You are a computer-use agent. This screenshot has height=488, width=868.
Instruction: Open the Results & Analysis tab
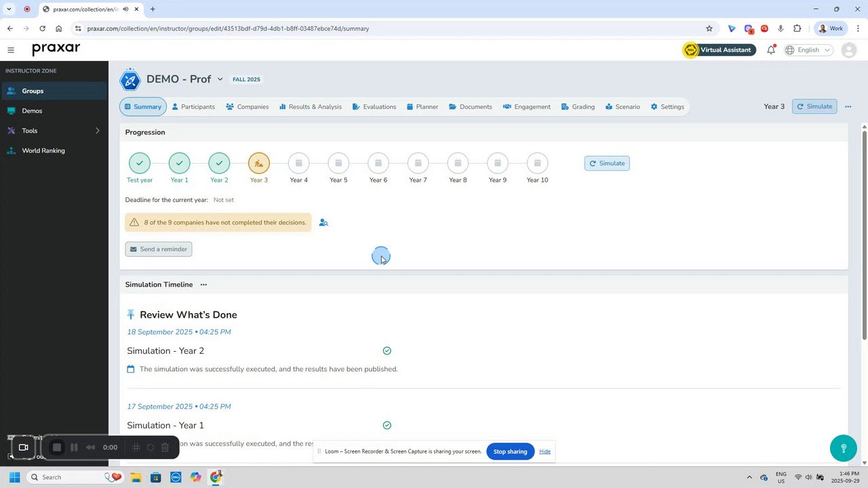point(311,106)
